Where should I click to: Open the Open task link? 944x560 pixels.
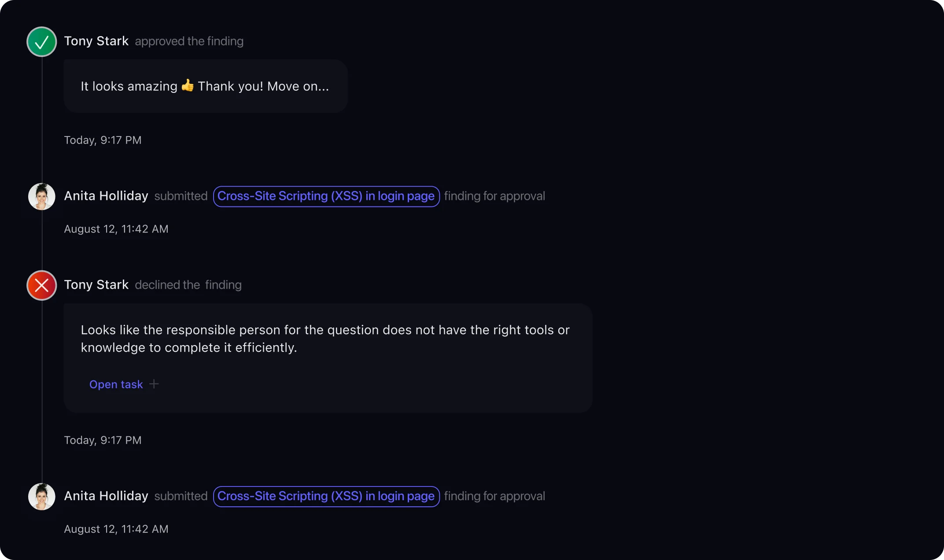[116, 384]
